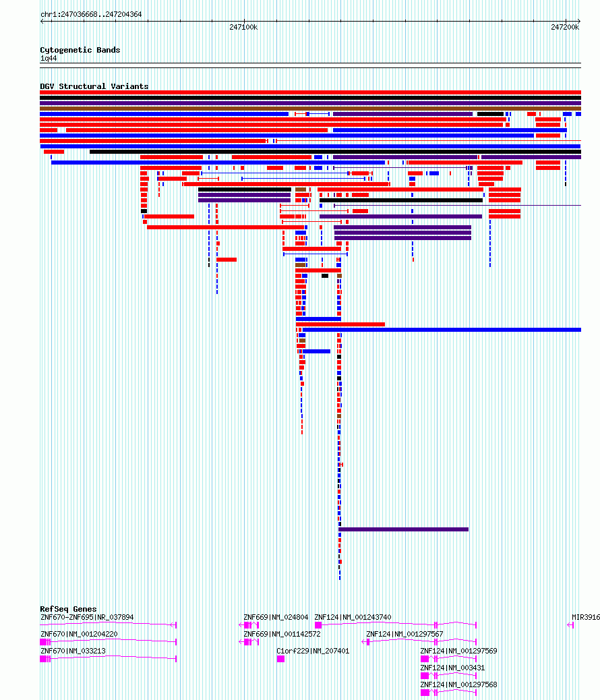Open the ZNF669|NM_001142572 gene label

coord(282,634)
